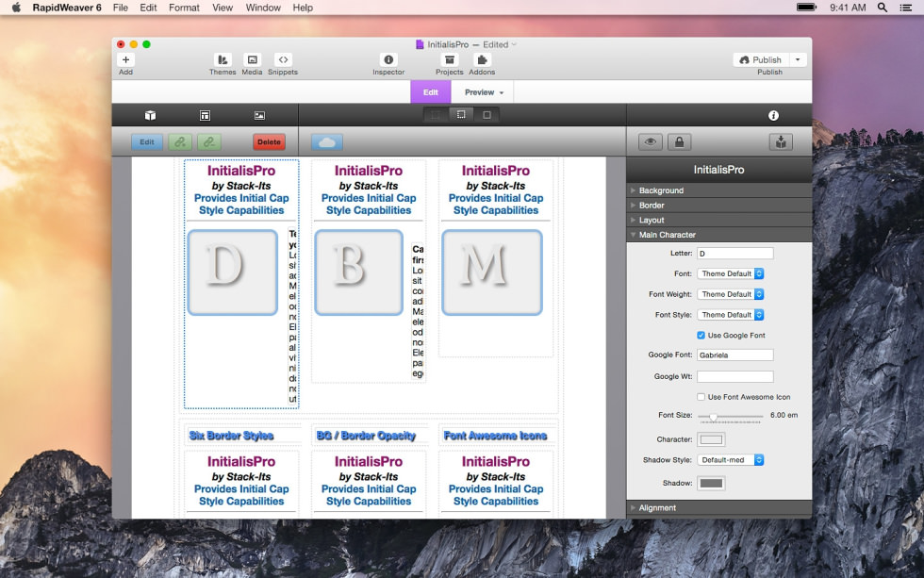Open the Publish dropdown arrow
Image resolution: width=924 pixels, height=578 pixels.
click(798, 59)
